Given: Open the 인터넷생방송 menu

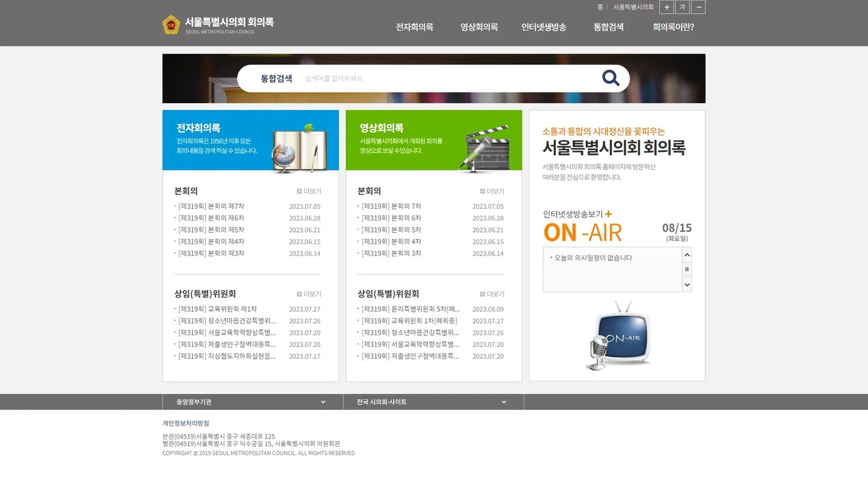Looking at the screenshot, I should point(544,27).
